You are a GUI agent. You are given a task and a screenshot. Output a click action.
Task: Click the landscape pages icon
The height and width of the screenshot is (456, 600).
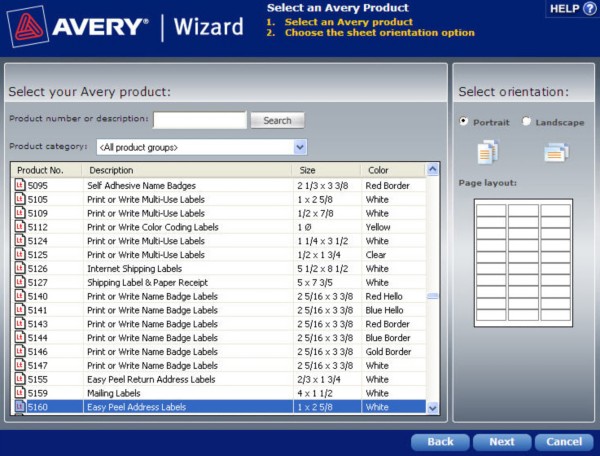pyautogui.click(x=556, y=152)
